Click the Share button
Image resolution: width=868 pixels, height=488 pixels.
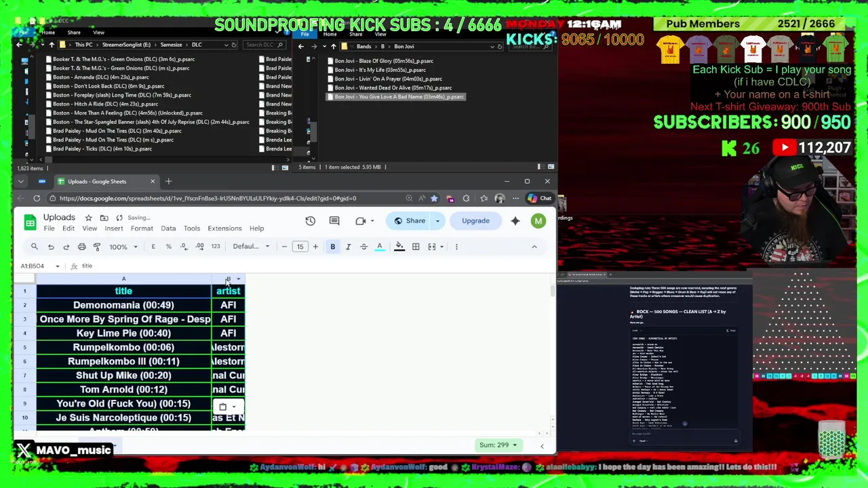pos(410,221)
